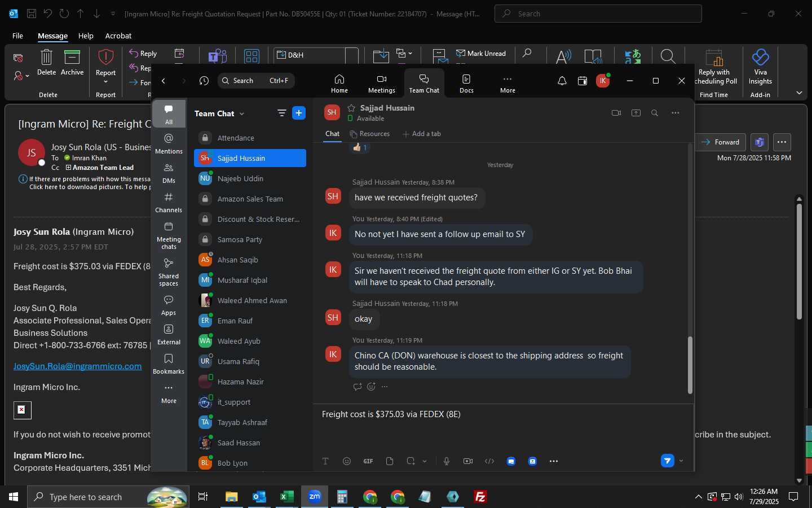Image resolution: width=812 pixels, height=508 pixels.
Task: Click the screenshot capture icon in composer
Action: click(x=411, y=461)
